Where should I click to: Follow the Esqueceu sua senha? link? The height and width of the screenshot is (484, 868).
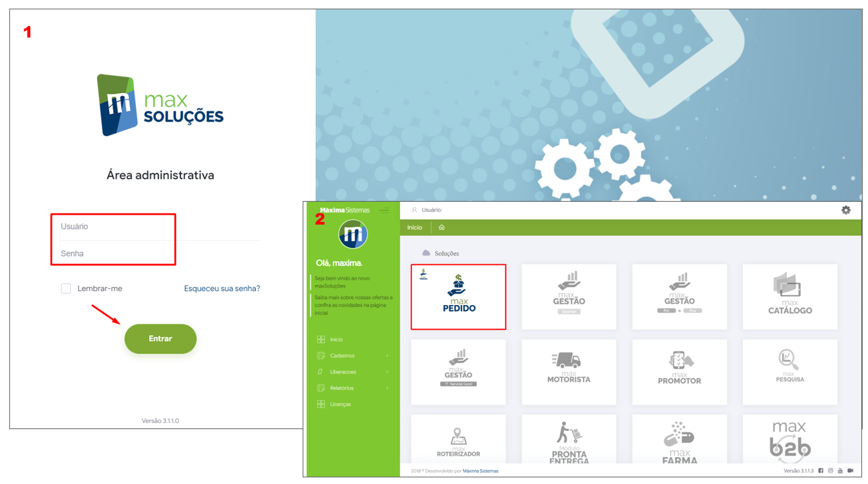point(222,288)
